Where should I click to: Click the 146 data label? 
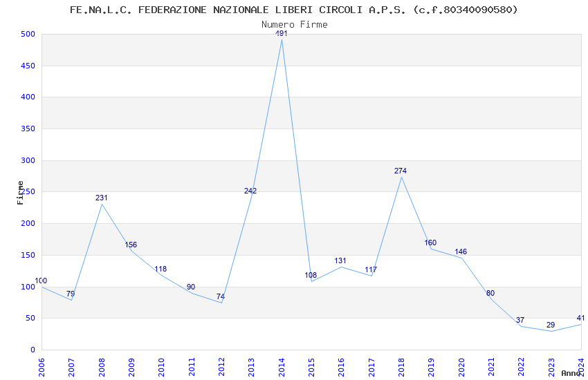(461, 251)
